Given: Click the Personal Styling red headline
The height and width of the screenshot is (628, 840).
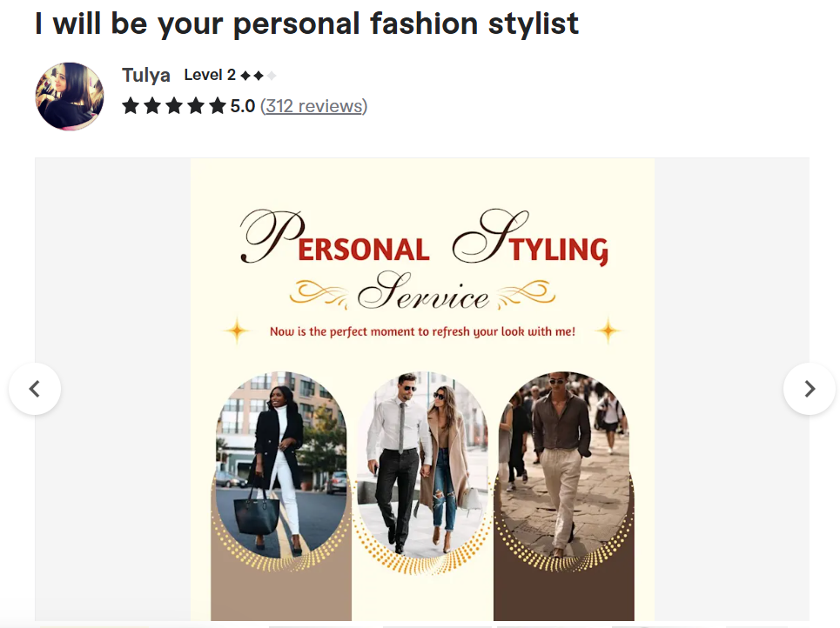Looking at the screenshot, I should [x=424, y=239].
